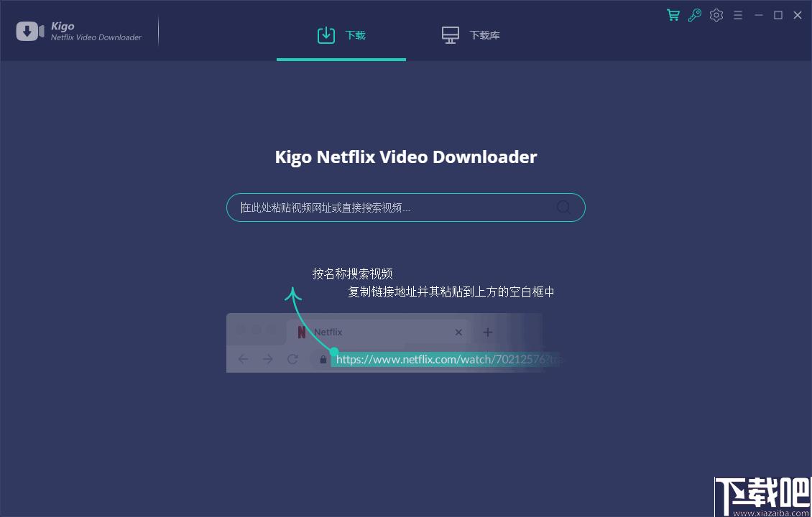
Task: Open the shopping cart purchase icon
Action: click(x=673, y=15)
